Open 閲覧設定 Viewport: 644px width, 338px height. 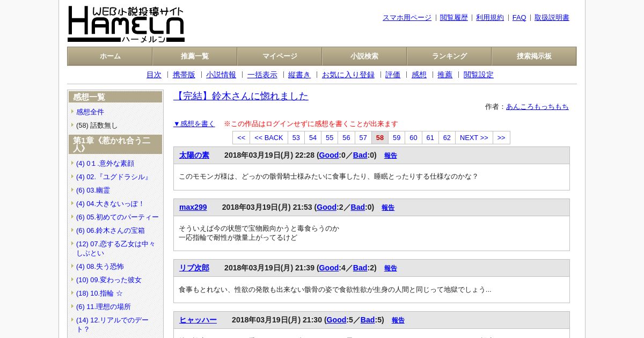(x=479, y=75)
